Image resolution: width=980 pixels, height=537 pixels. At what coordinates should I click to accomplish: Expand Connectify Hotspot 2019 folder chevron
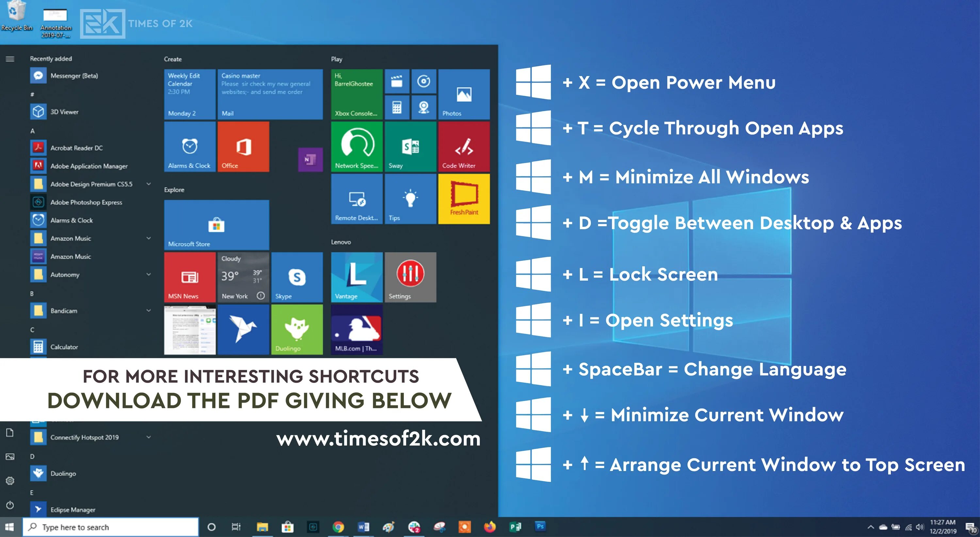tap(149, 437)
